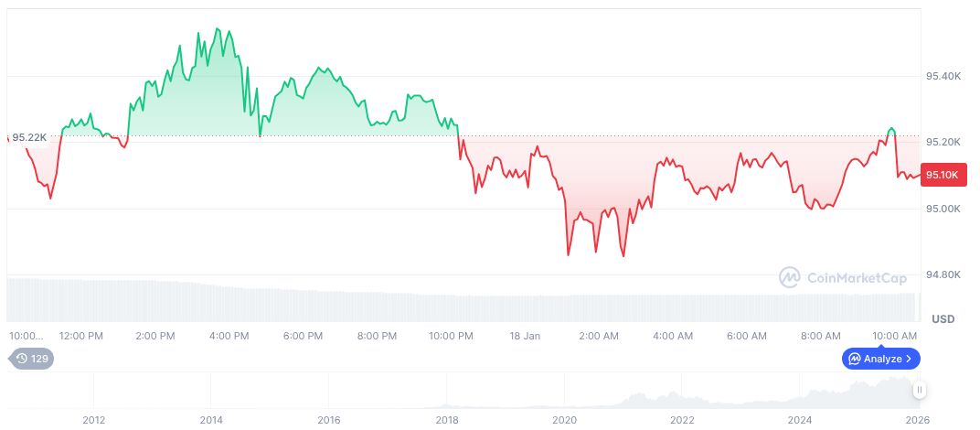Grab the range navigator pause-style handle

(x=920, y=390)
